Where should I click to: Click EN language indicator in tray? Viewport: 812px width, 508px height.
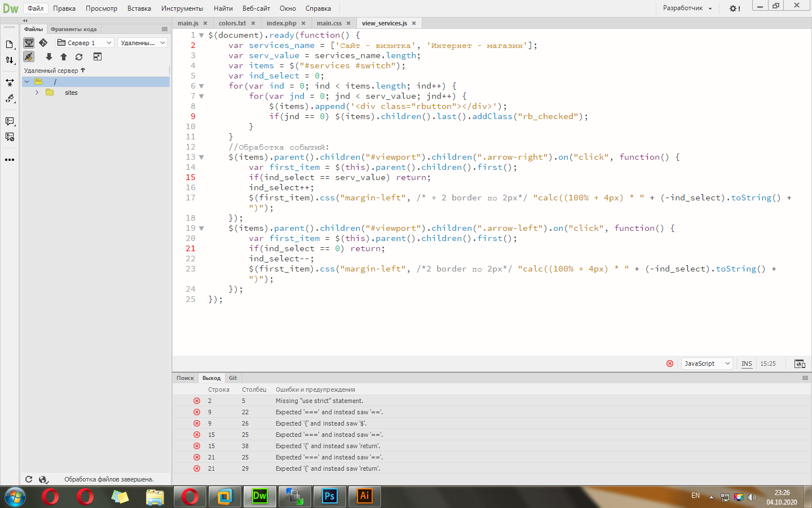point(695,496)
